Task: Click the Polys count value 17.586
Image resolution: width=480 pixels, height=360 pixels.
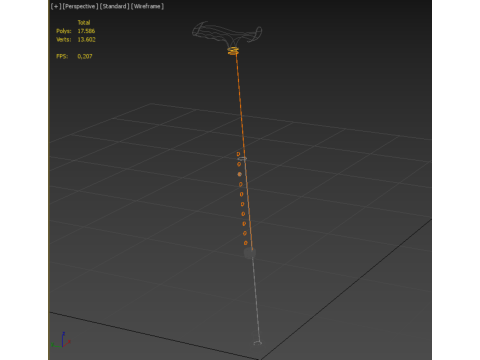Action: [86, 31]
